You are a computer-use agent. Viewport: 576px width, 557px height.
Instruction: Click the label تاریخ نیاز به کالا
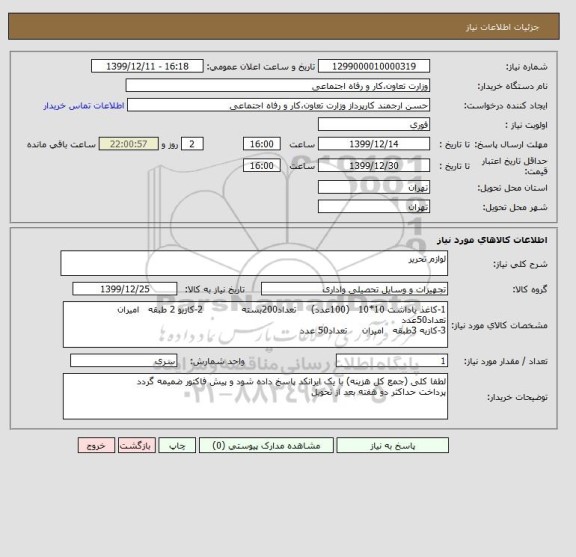pos(215,290)
